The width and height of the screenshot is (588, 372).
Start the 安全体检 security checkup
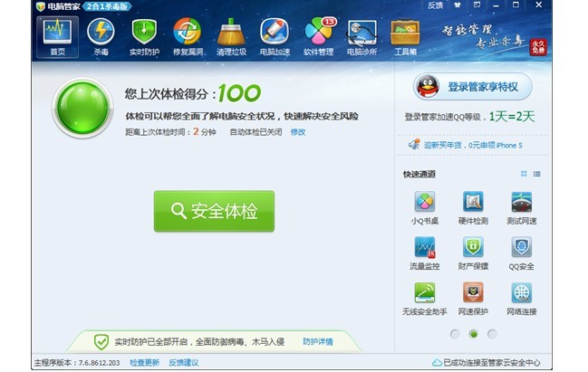tap(214, 211)
